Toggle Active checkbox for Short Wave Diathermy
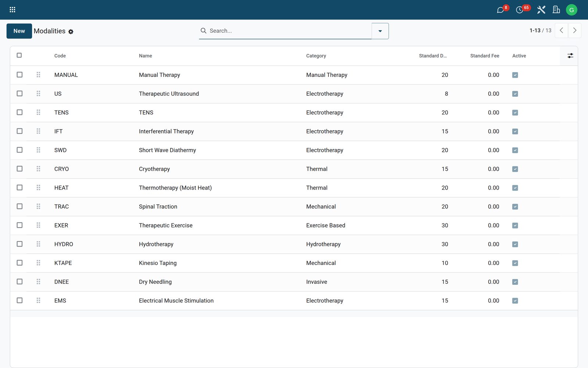 [x=515, y=150]
